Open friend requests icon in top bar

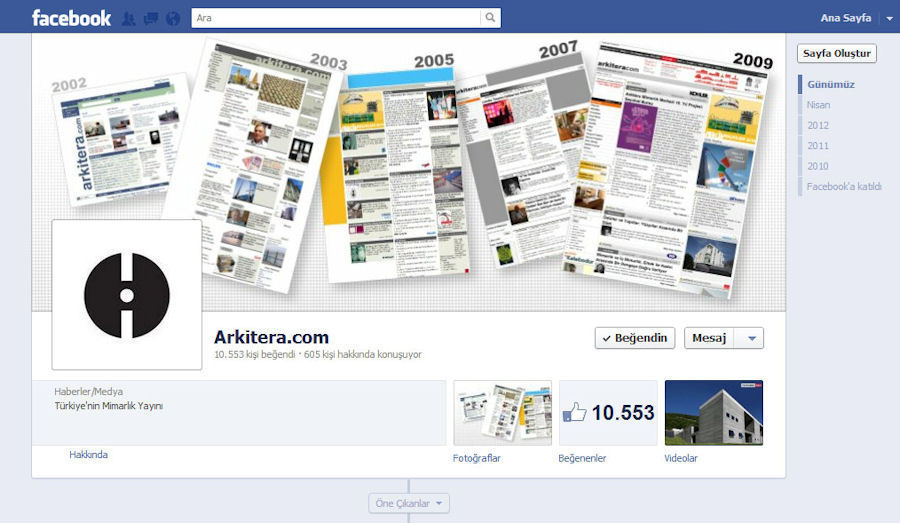[x=129, y=19]
